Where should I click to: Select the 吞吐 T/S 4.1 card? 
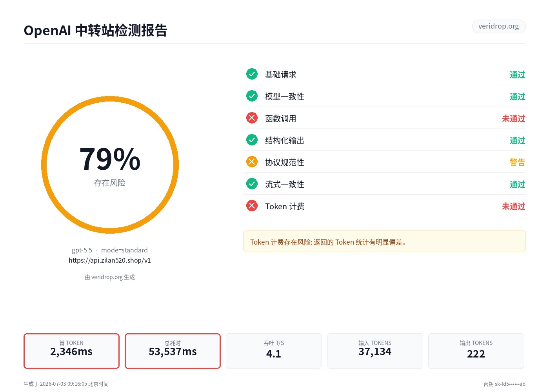coord(274,351)
